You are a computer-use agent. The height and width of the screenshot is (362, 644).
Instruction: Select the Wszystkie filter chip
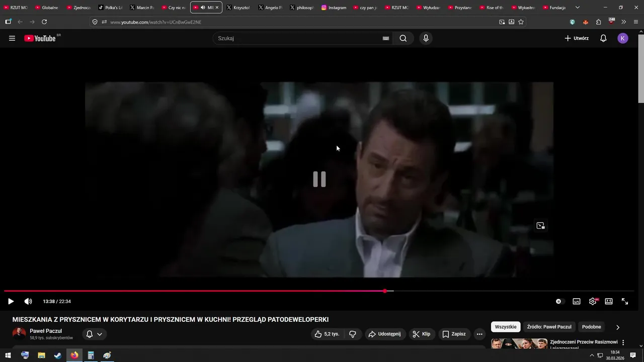(x=506, y=327)
